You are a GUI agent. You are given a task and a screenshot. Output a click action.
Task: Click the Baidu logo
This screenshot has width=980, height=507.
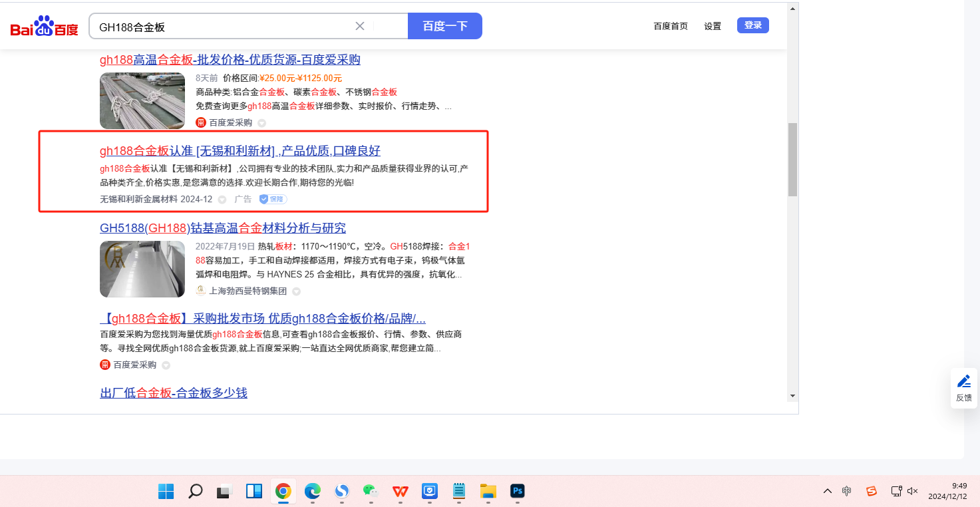click(x=44, y=27)
